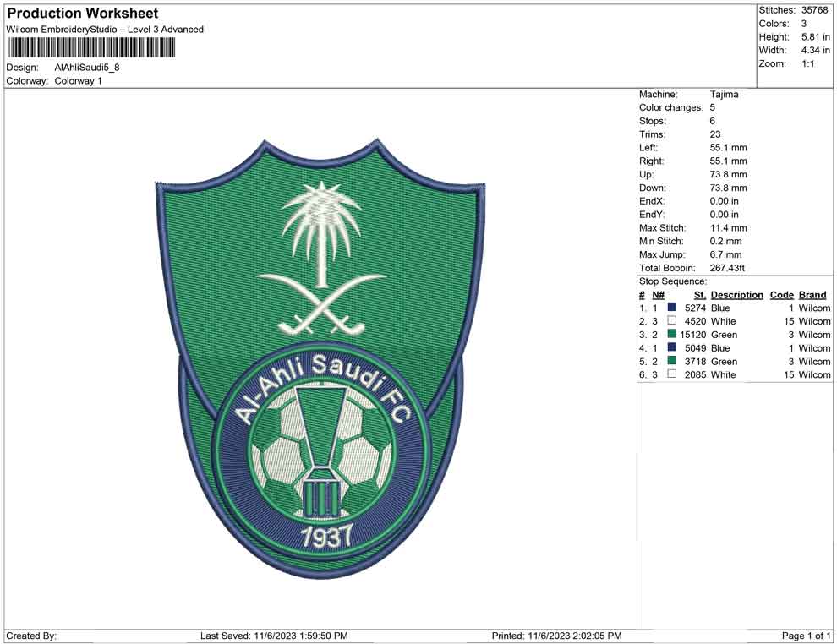Click the 'St.' column header

coord(700,294)
